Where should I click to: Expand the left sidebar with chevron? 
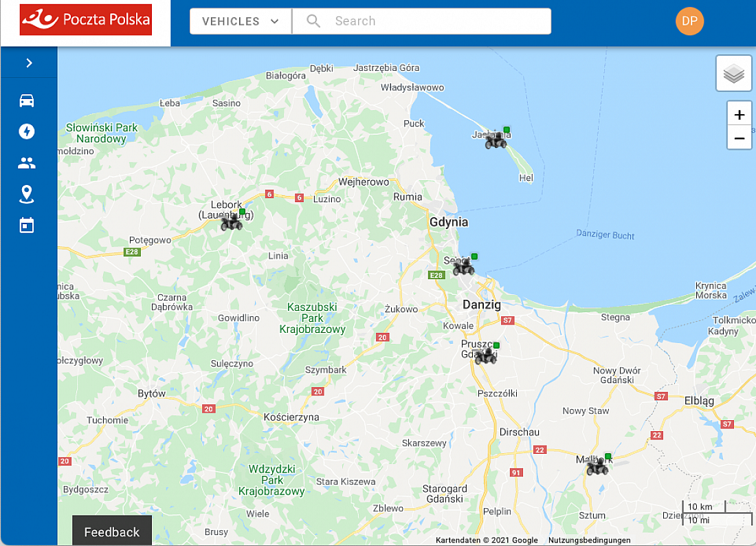coord(29,63)
